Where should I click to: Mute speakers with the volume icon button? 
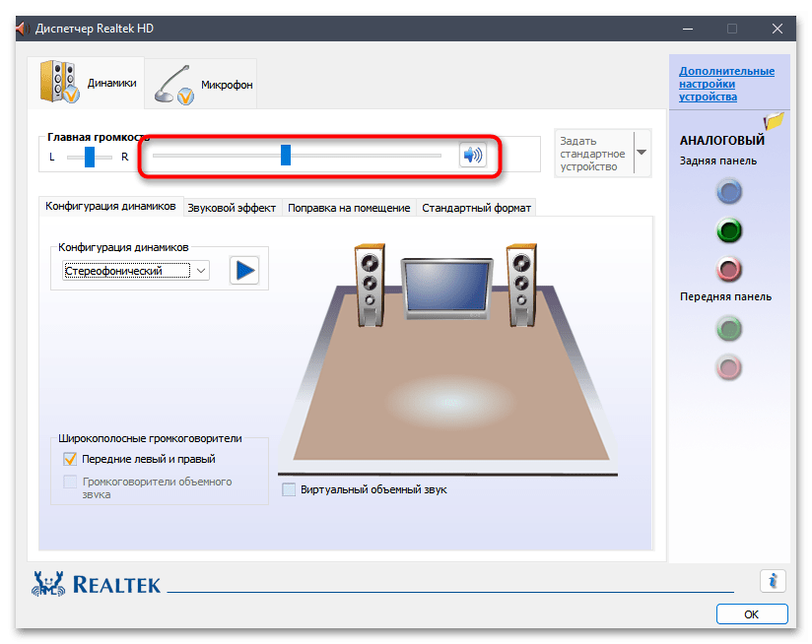click(472, 155)
